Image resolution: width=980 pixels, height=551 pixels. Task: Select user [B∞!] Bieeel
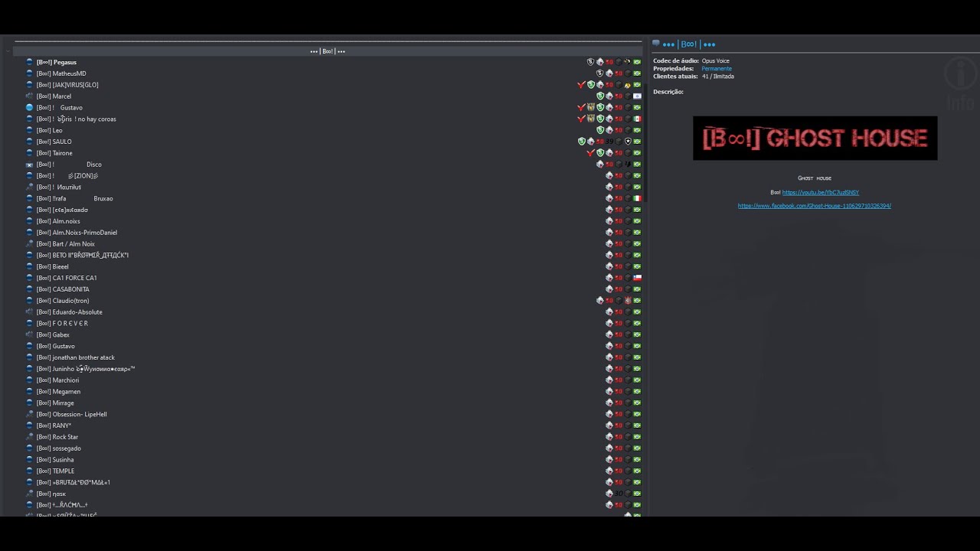click(x=53, y=266)
